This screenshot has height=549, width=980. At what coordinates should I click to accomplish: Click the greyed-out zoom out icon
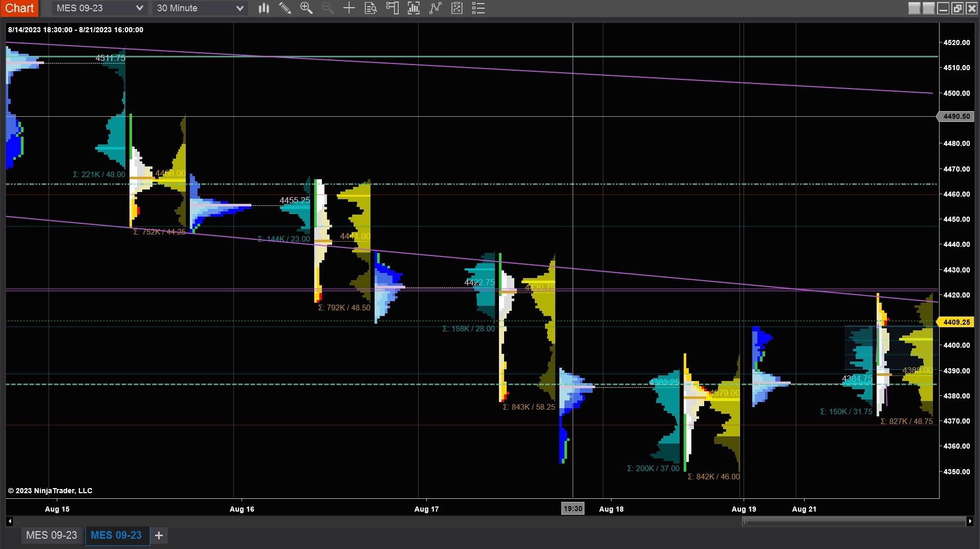point(328,8)
